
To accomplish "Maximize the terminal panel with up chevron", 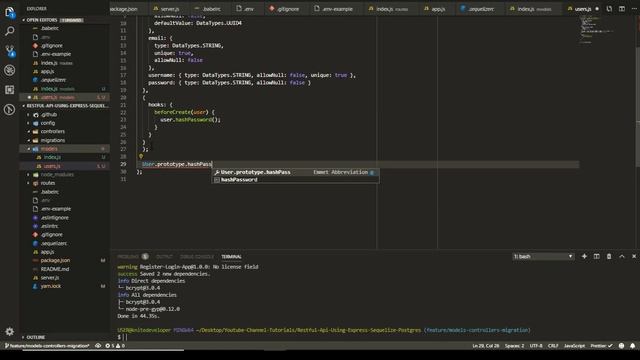I will click(622, 256).
